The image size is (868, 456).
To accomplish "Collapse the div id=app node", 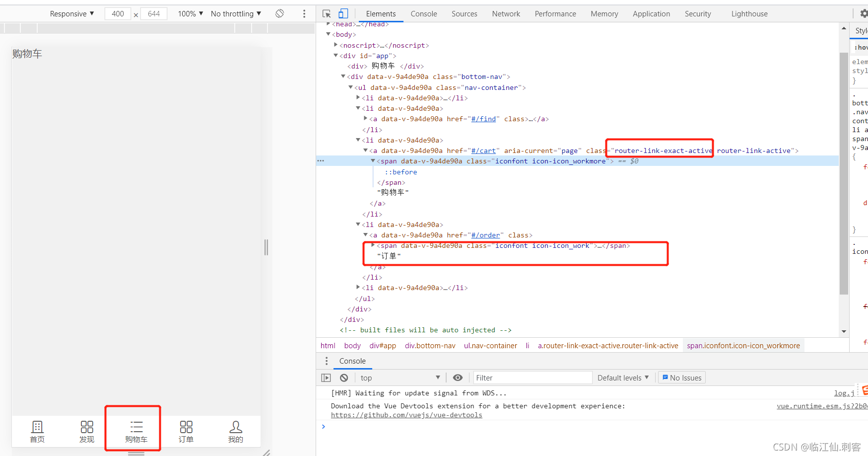I will (x=336, y=56).
